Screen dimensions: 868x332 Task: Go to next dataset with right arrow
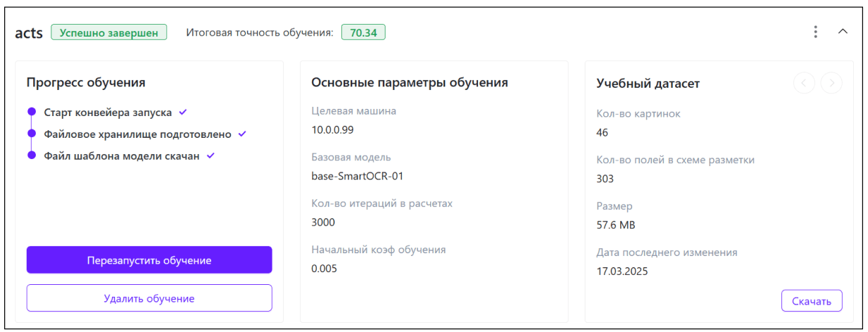pyautogui.click(x=831, y=83)
